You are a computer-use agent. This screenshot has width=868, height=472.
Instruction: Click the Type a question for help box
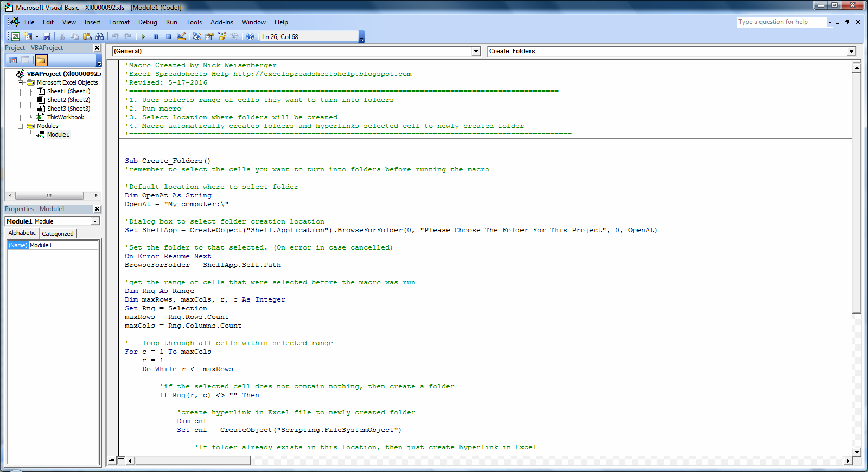click(x=781, y=22)
